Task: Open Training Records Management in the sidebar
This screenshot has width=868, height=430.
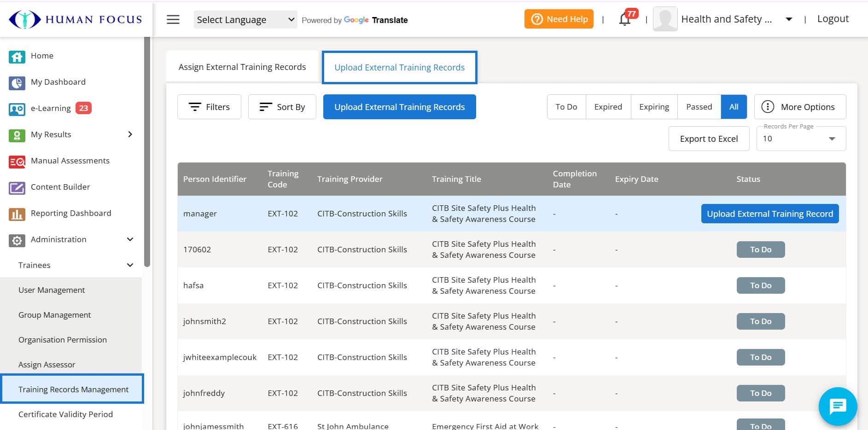Action: (x=73, y=389)
